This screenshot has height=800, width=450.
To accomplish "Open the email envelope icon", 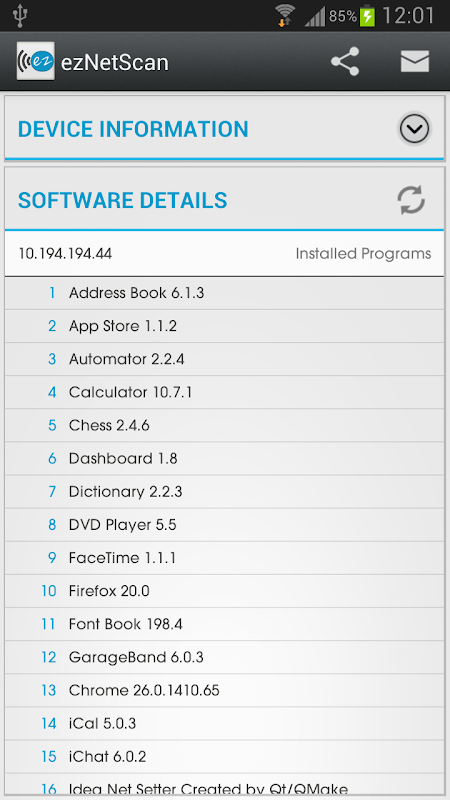I will pos(414,62).
